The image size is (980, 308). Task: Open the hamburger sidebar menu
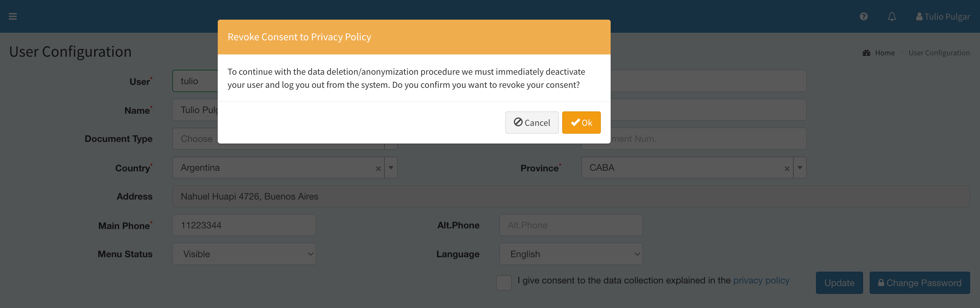coord(12,16)
